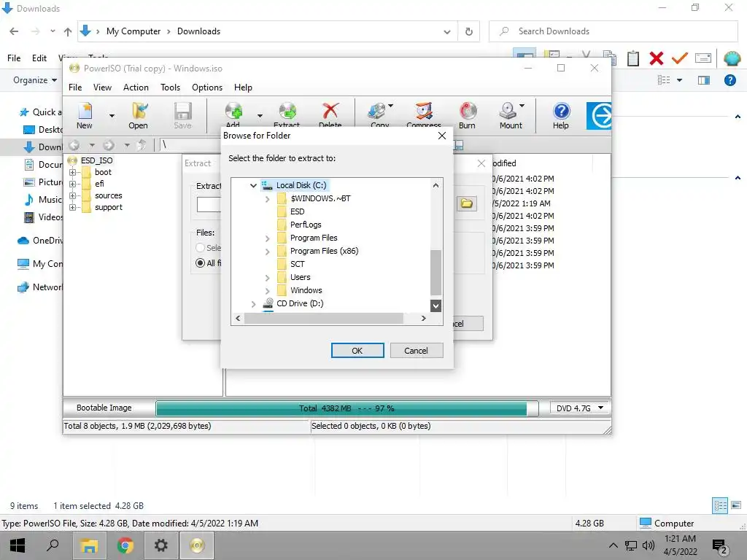Click the shell icon in Downloads toolbar
Image resolution: width=747 pixels, height=560 pixels.
(732, 58)
